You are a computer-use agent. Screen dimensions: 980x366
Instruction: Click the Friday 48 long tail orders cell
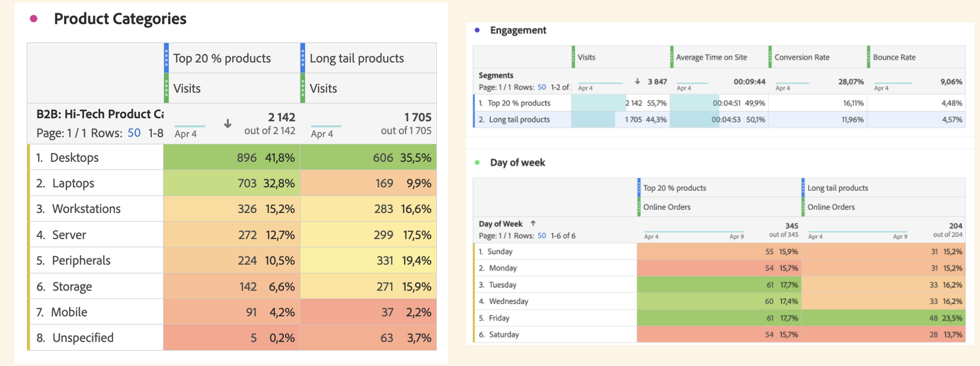pyautogui.click(x=883, y=318)
